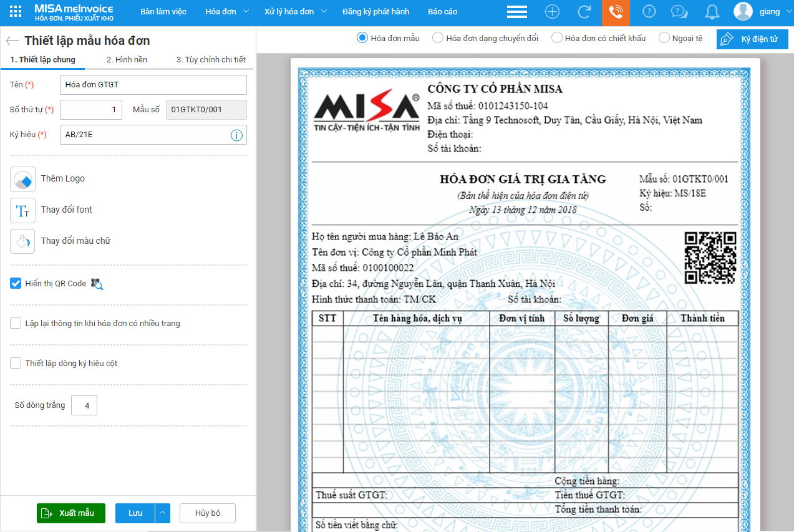Open the app grid launcher icon
This screenshot has height=532, width=794.
pos(16,11)
